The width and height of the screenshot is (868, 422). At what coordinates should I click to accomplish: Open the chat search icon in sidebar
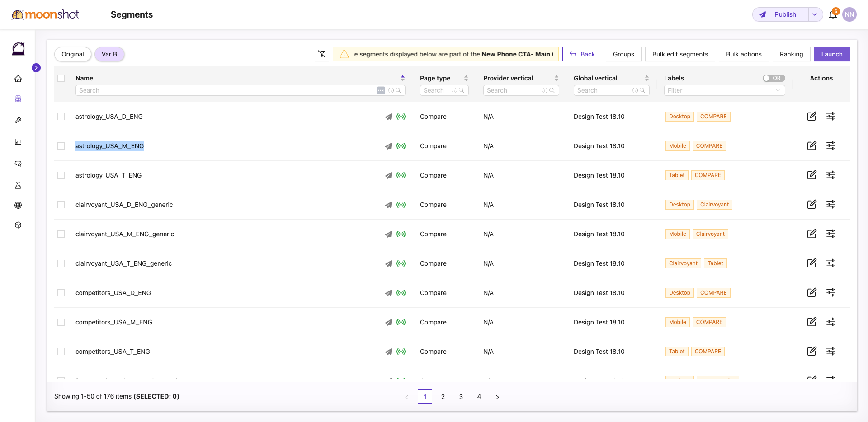[x=18, y=164]
